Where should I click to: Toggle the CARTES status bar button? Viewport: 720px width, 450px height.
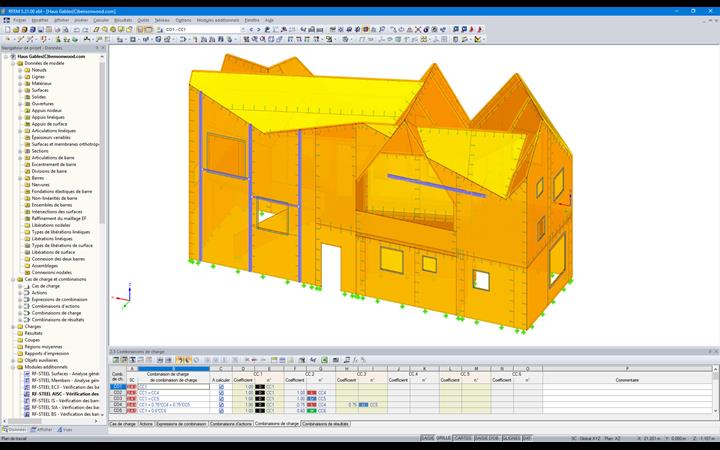click(463, 439)
